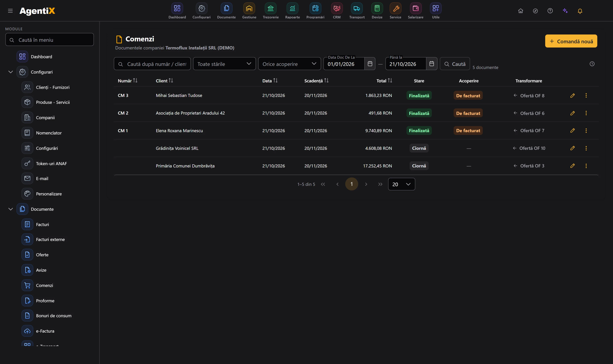Go to next page arrow
613x364 pixels.
366,184
